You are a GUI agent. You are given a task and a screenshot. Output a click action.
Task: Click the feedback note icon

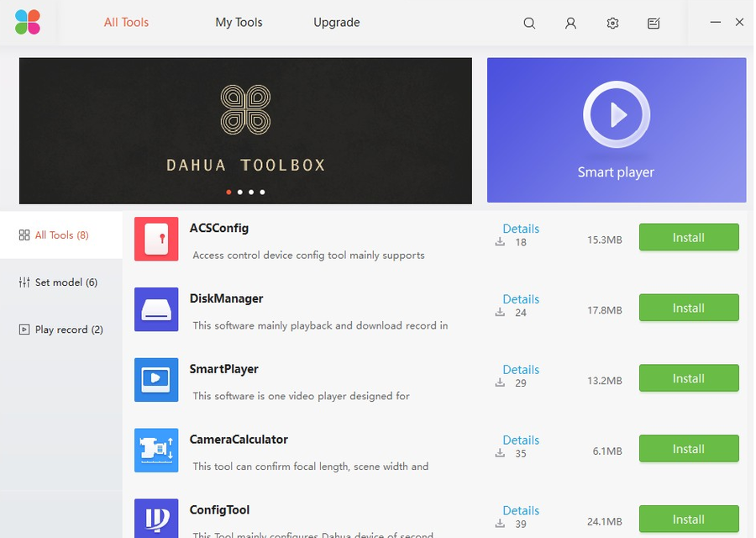pyautogui.click(x=654, y=23)
